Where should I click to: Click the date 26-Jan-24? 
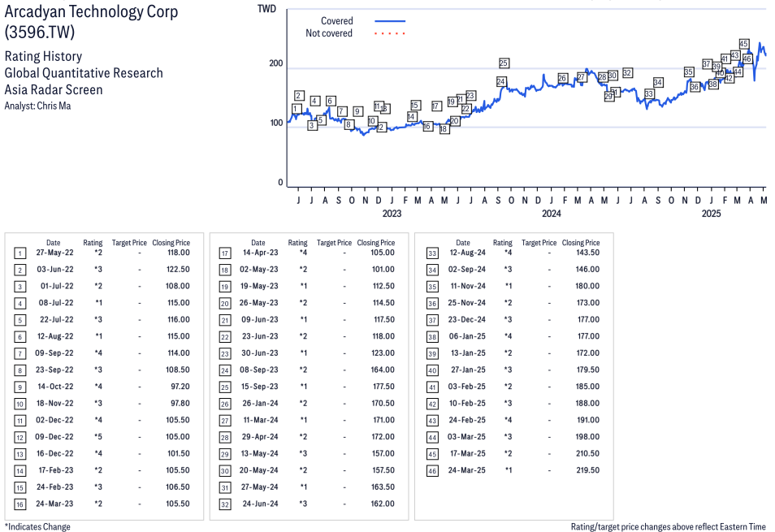(261, 404)
